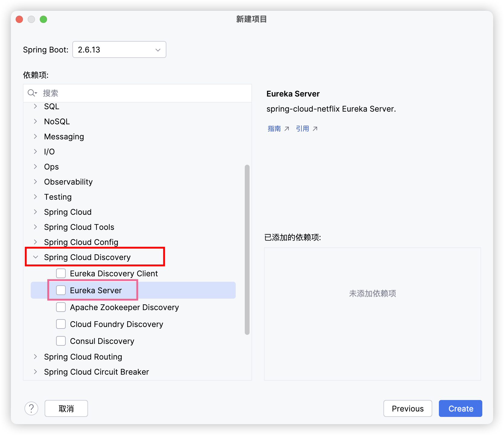Click the Previous button

(x=408, y=408)
